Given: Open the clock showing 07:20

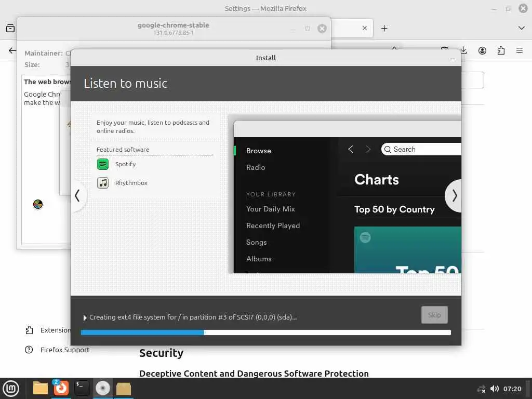Looking at the screenshot, I should 512,389.
